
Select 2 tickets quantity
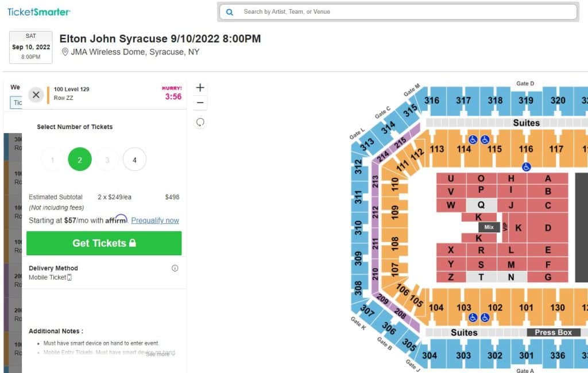click(x=80, y=160)
